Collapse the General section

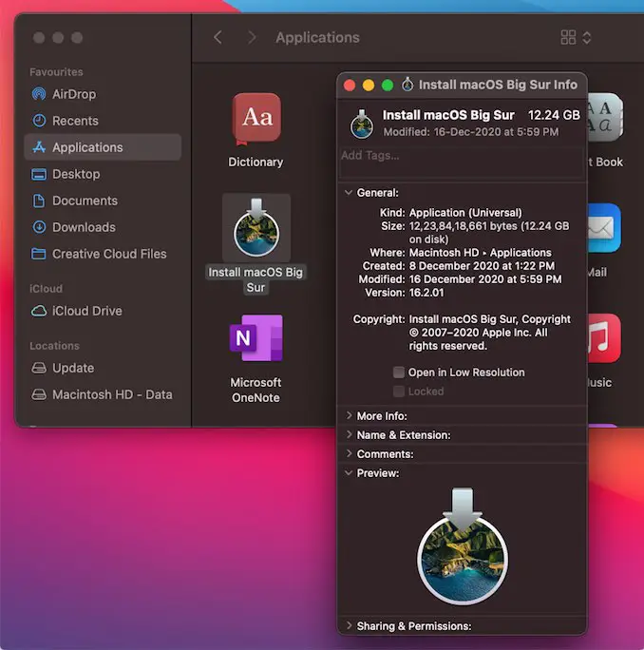(x=349, y=192)
